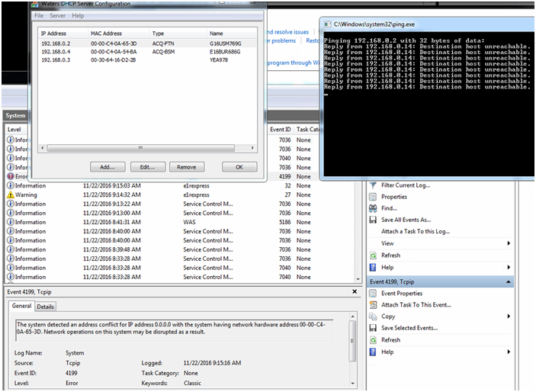This screenshot has height=392, width=536.
Task: Sort events by Event ID column
Action: (281, 130)
